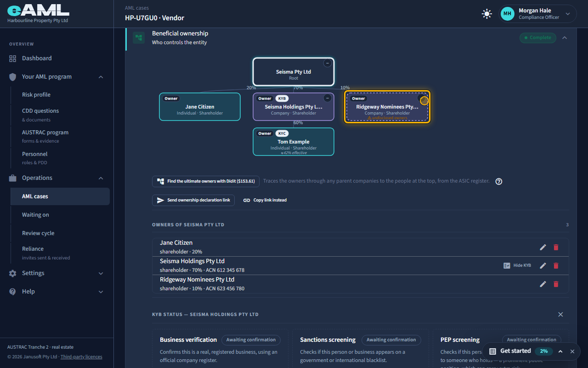Delete the Seisma Holdings Pty Ltd owner
Image resolution: width=588 pixels, height=368 pixels.
pyautogui.click(x=556, y=265)
